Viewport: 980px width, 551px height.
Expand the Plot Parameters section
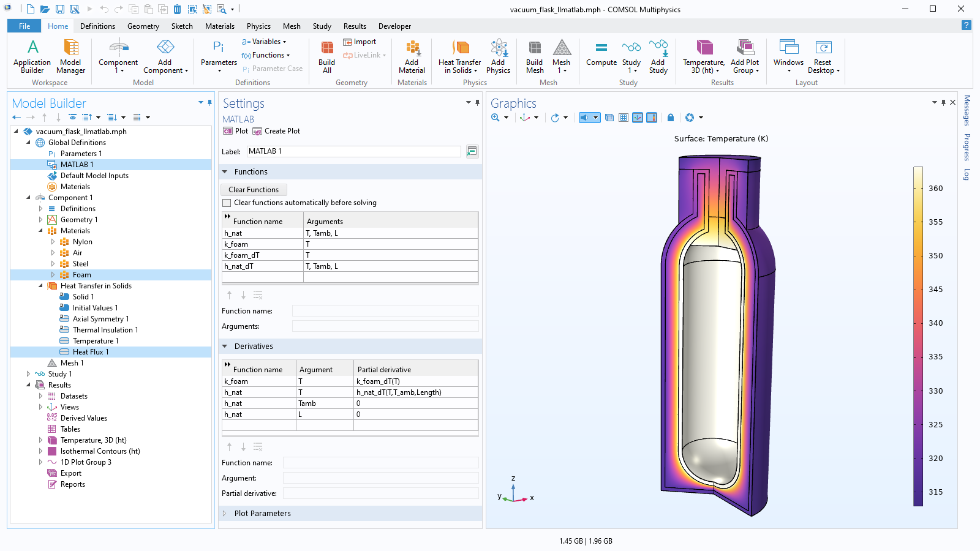pyautogui.click(x=225, y=514)
